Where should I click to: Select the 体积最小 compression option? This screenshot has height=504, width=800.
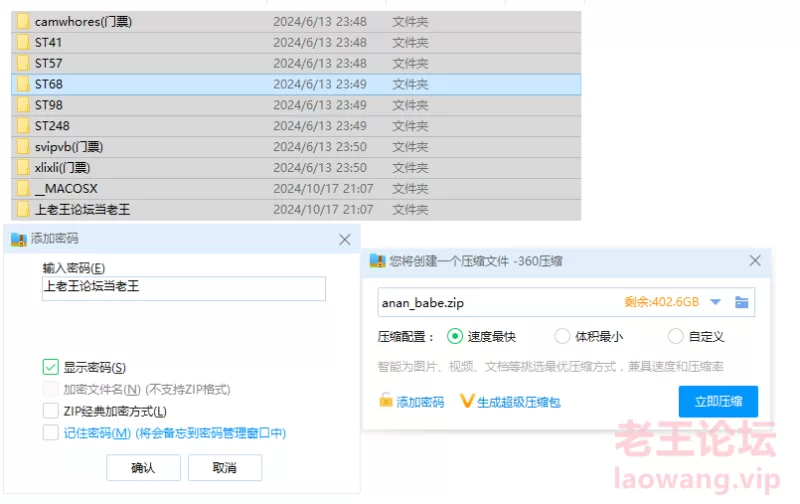coord(562,336)
